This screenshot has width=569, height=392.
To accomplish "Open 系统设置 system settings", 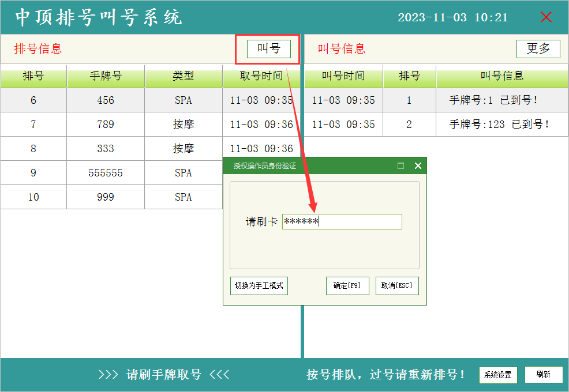I will 497,375.
